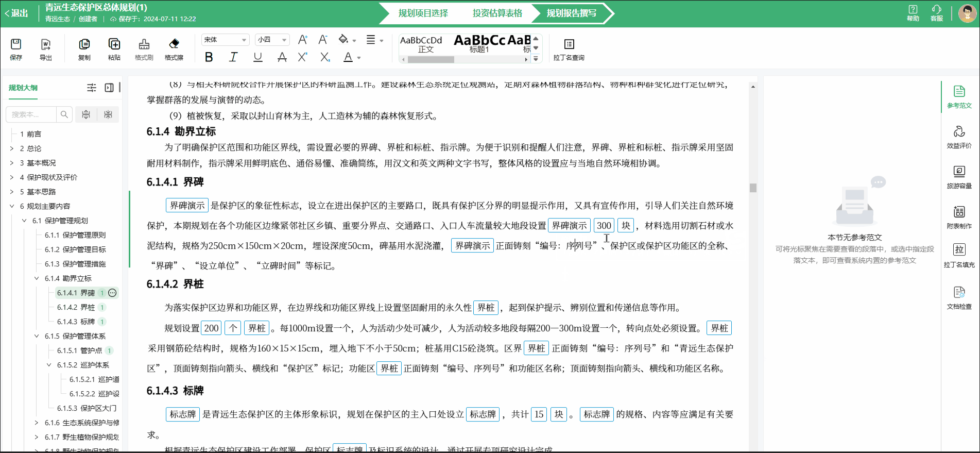Run the 文档检查 document check
980x453 pixels.
pyautogui.click(x=959, y=298)
